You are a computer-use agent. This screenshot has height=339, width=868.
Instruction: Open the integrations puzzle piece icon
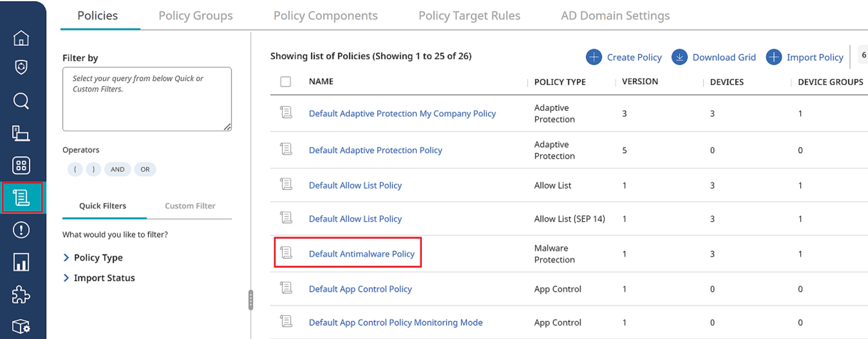[21, 295]
